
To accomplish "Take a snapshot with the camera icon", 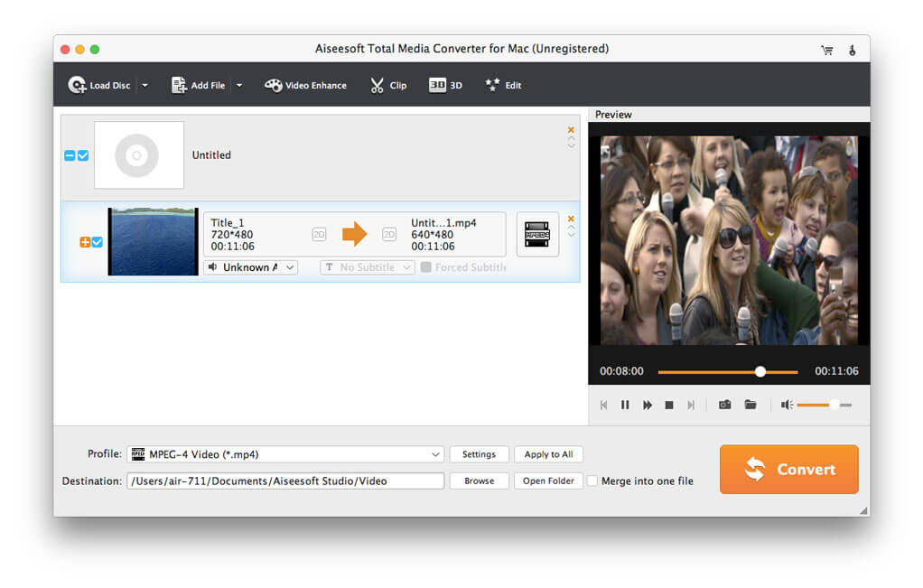I will pos(725,405).
